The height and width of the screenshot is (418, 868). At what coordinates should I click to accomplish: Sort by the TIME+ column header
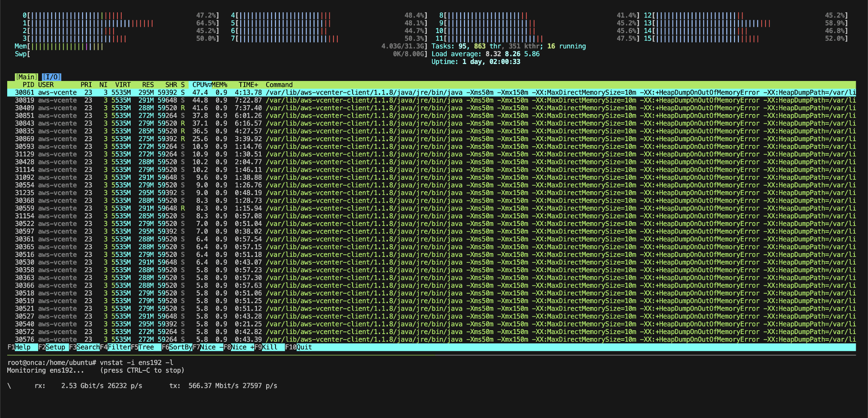pos(248,85)
